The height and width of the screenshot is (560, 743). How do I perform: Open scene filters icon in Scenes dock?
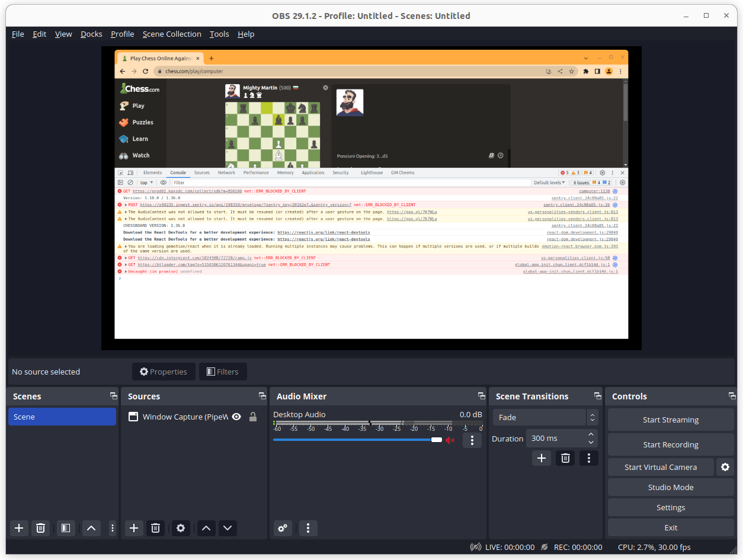[x=66, y=528]
